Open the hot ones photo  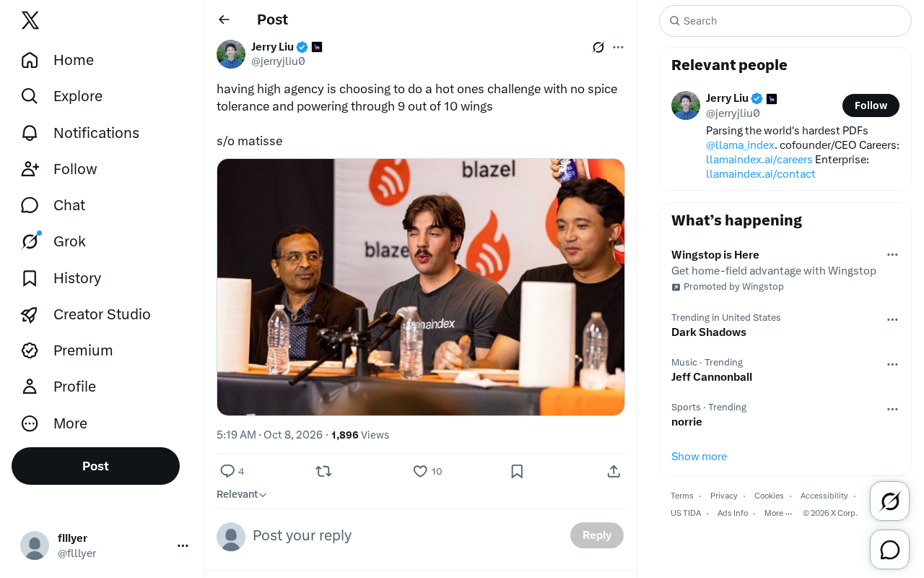(421, 287)
